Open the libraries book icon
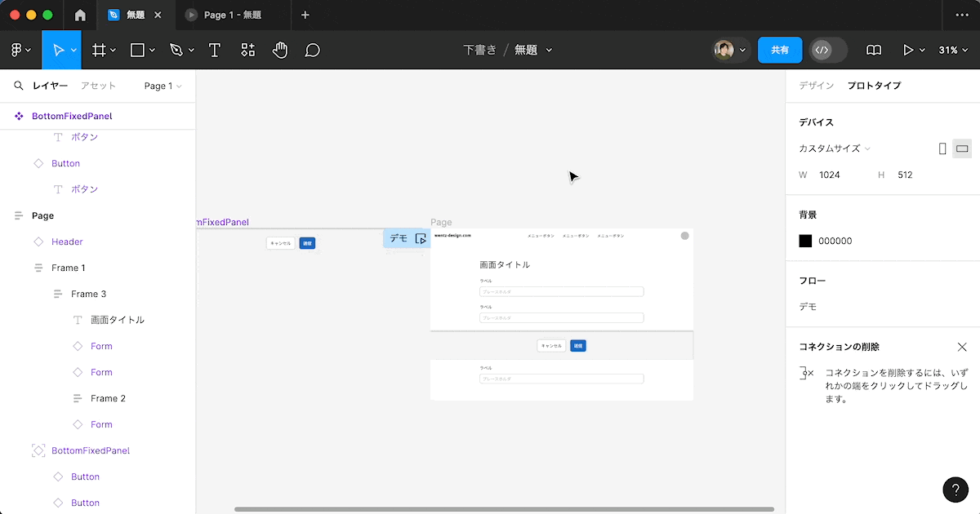The height and width of the screenshot is (514, 980). 874,50
